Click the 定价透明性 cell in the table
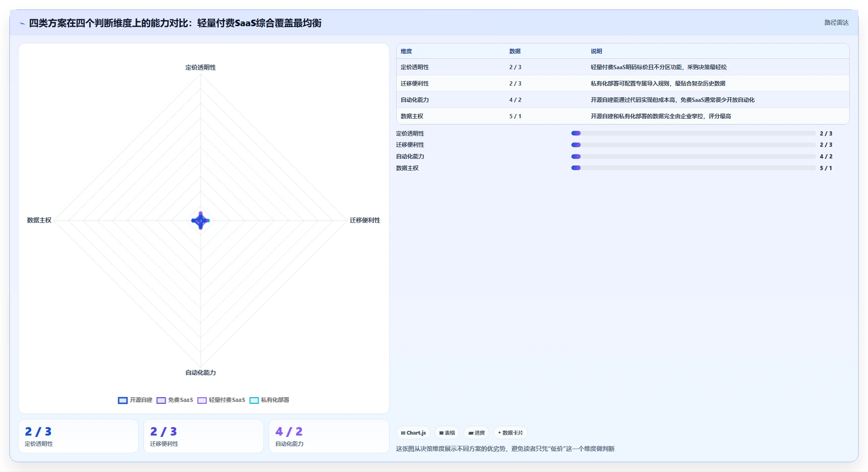 pyautogui.click(x=415, y=67)
